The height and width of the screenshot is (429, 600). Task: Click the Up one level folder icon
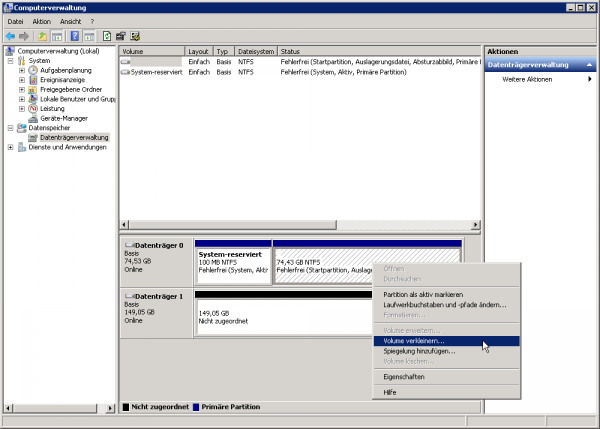pyautogui.click(x=42, y=36)
